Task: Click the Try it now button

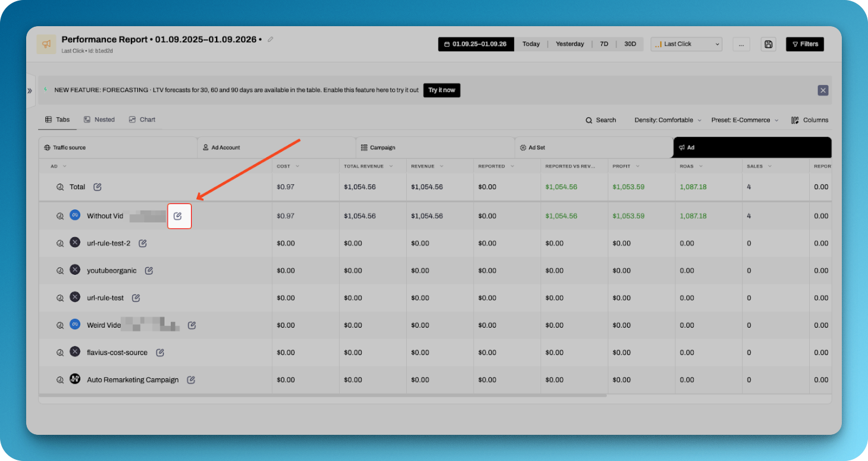Action: [x=441, y=90]
